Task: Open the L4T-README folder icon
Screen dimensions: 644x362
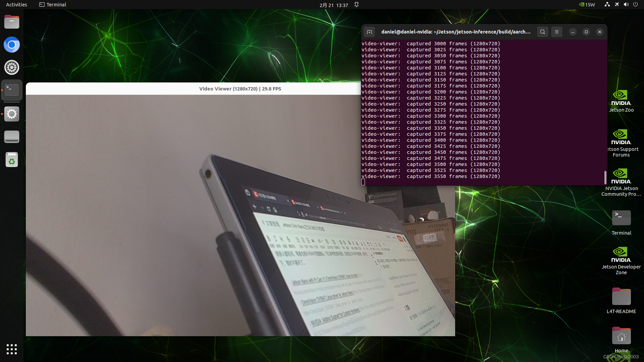Action: pos(621,296)
